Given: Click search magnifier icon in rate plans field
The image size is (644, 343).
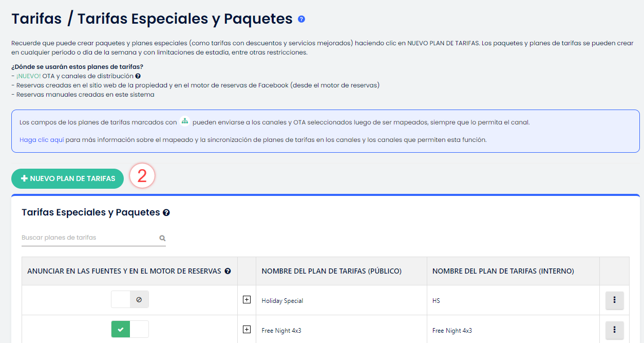Looking at the screenshot, I should click(162, 238).
